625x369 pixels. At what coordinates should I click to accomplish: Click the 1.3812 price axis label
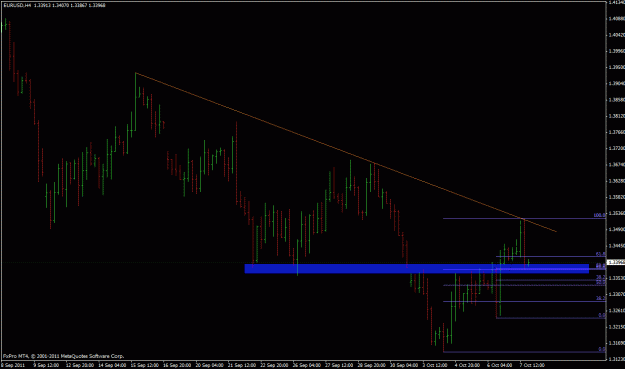(x=617, y=116)
